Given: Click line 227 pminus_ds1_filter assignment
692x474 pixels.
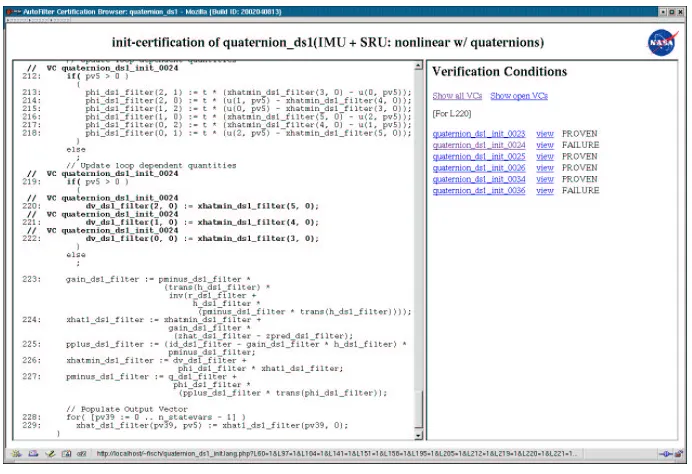Looking at the screenshot, I should (x=226, y=385).
